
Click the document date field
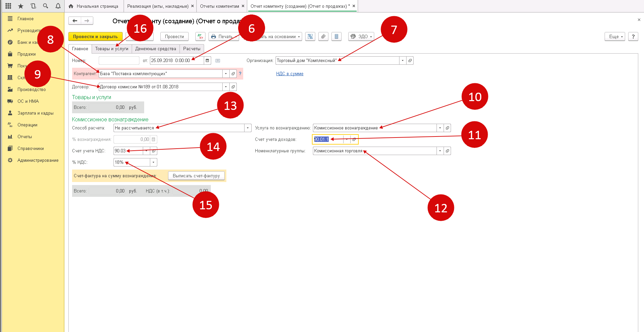point(177,61)
